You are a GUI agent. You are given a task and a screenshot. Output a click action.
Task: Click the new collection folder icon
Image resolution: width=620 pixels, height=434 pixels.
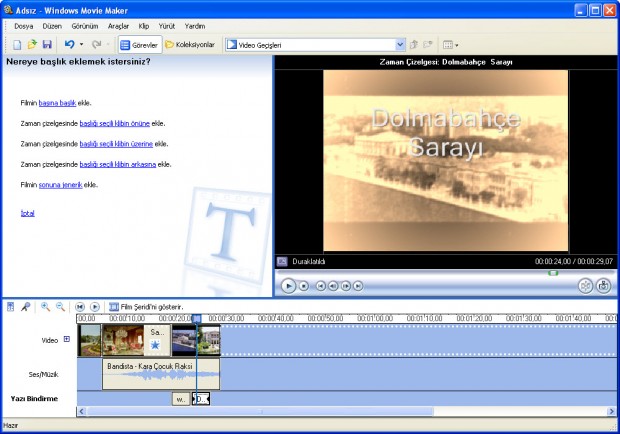pyautogui.click(x=428, y=45)
